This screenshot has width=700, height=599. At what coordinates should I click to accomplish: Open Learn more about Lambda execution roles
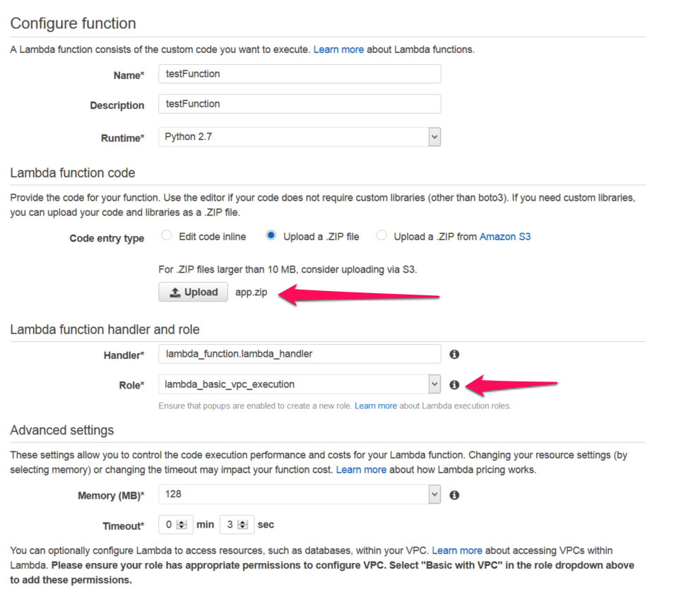376,406
